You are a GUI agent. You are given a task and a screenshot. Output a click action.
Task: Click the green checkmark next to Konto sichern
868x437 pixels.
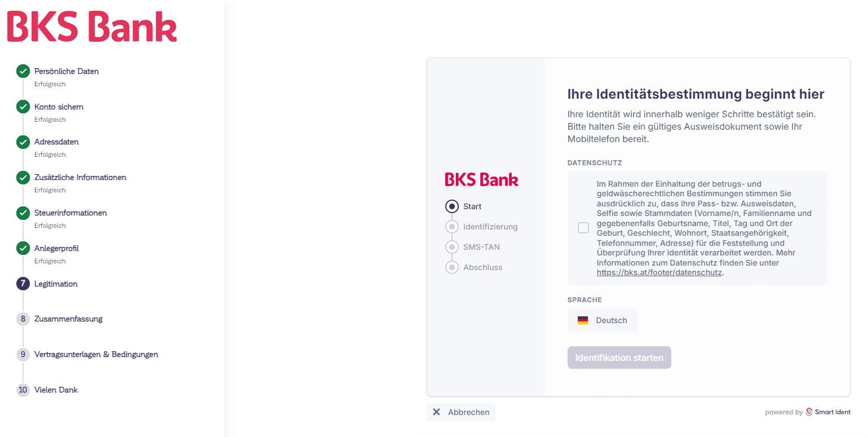(23, 107)
